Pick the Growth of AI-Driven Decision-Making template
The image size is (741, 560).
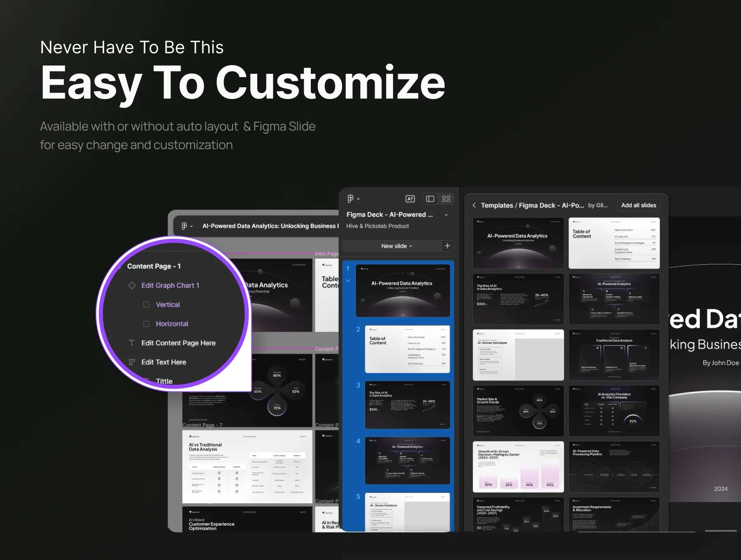pyautogui.click(x=518, y=467)
